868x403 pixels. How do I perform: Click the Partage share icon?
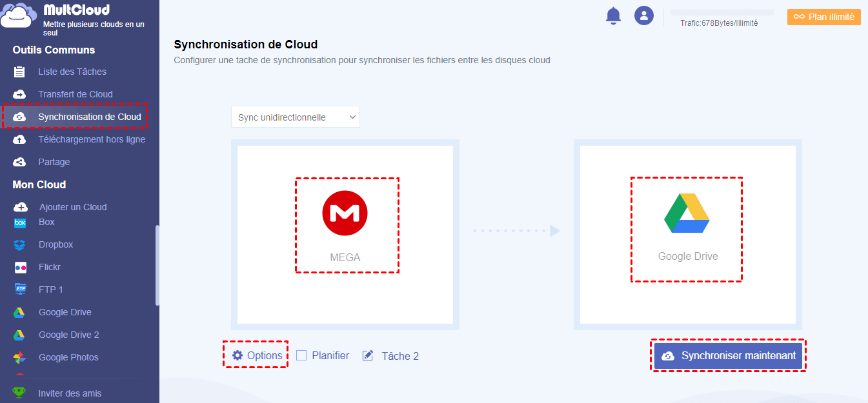19,162
